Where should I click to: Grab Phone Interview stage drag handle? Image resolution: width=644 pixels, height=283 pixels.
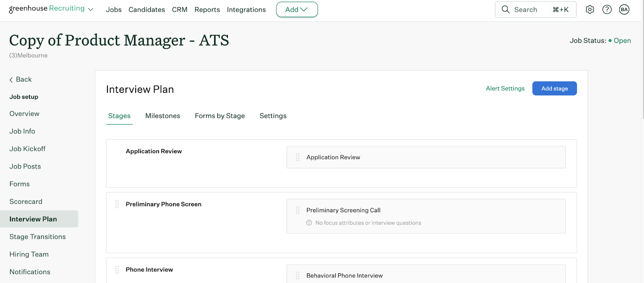point(117,270)
